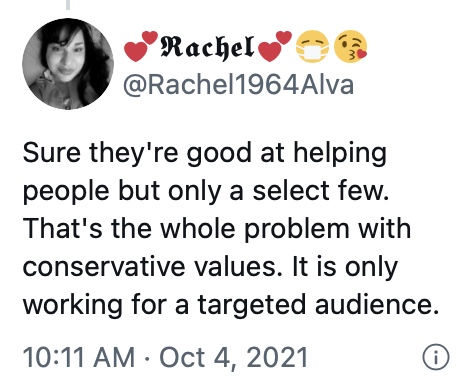Open the Oct 4, 2021 date link

233,357
